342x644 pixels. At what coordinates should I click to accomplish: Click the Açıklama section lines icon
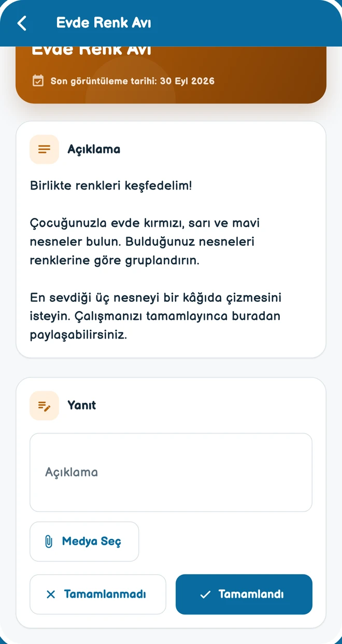click(45, 149)
